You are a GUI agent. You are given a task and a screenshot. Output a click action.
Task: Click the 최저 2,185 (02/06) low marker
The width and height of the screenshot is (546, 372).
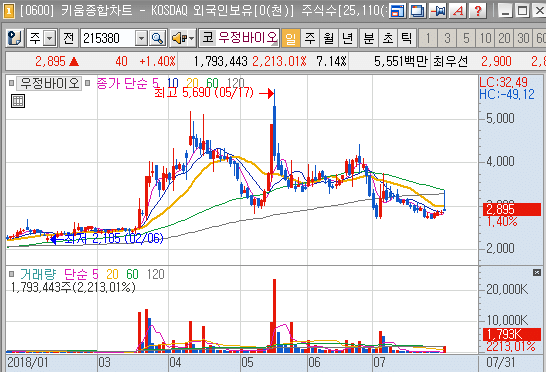114,239
